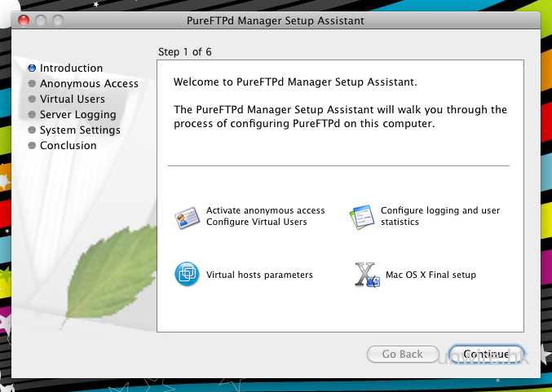
Task: Click the gray bullet beside Conclusion
Action: [32, 146]
